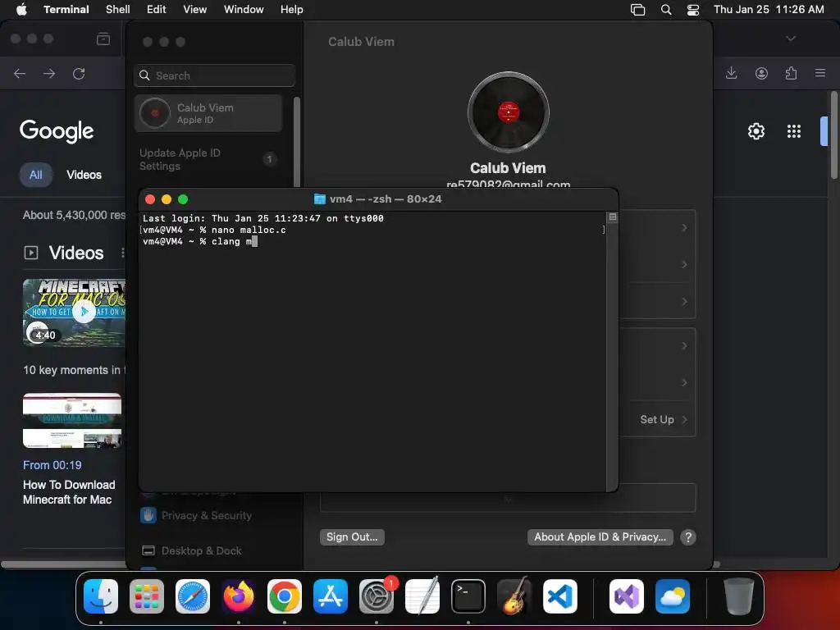Launch Google Chrome from the dock

pos(285,596)
